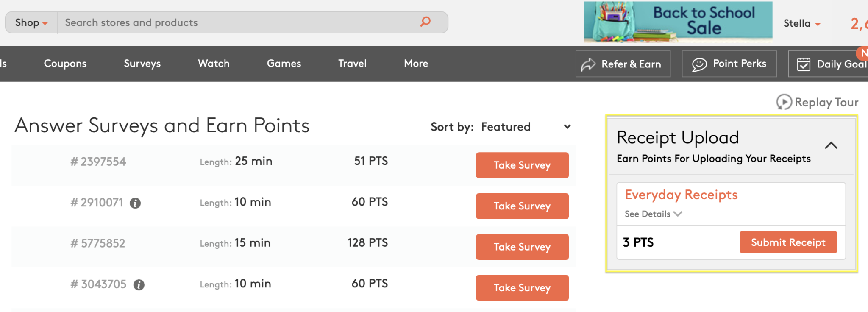The height and width of the screenshot is (312, 868).
Task: Open the Coupons menu item
Action: 65,64
